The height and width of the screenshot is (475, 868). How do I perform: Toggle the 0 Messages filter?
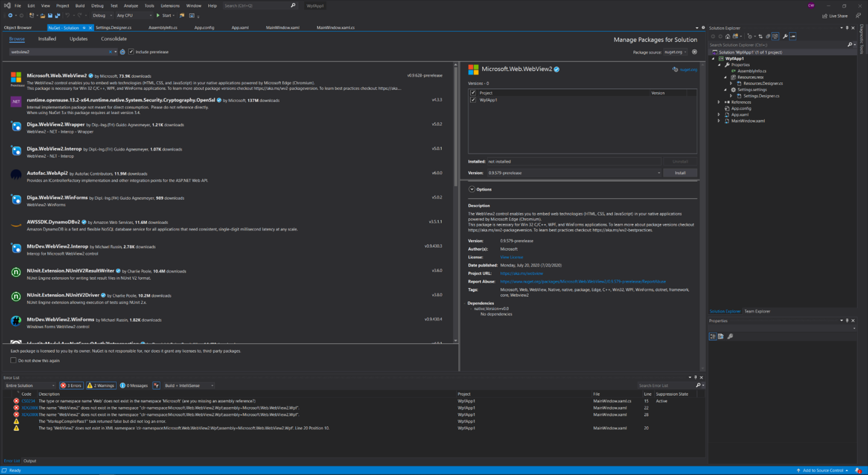(x=134, y=386)
